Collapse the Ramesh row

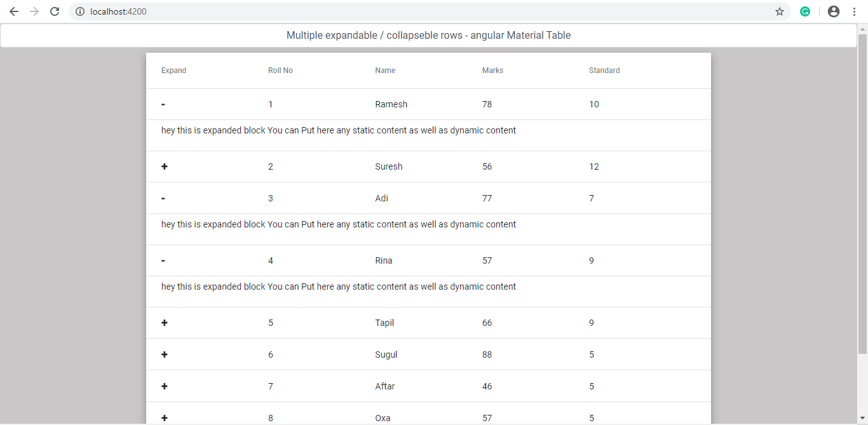(163, 104)
